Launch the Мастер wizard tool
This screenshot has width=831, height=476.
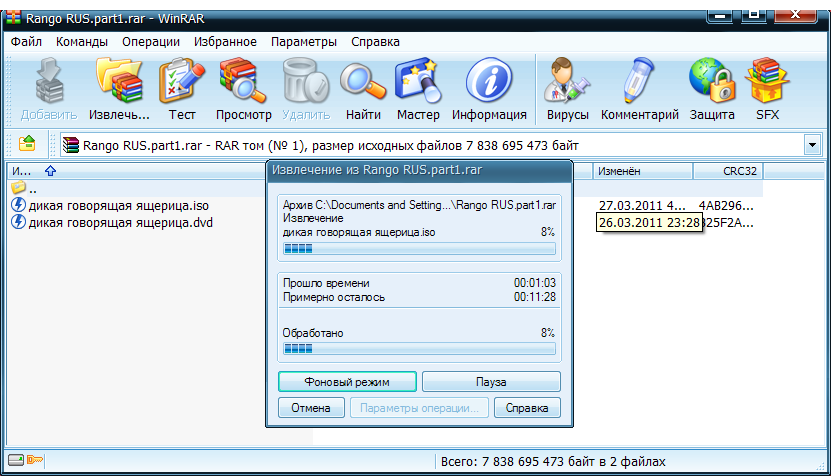(x=418, y=80)
